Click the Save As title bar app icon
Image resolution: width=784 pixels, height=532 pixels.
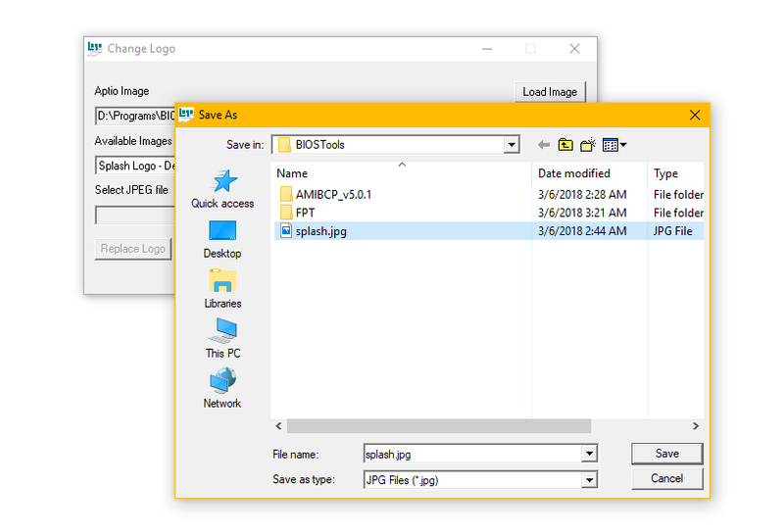186,115
